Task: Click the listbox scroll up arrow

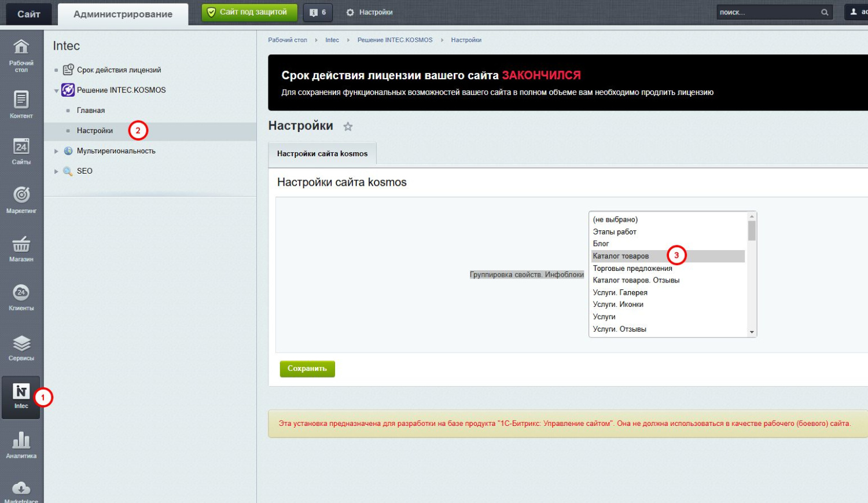Action: coord(752,216)
